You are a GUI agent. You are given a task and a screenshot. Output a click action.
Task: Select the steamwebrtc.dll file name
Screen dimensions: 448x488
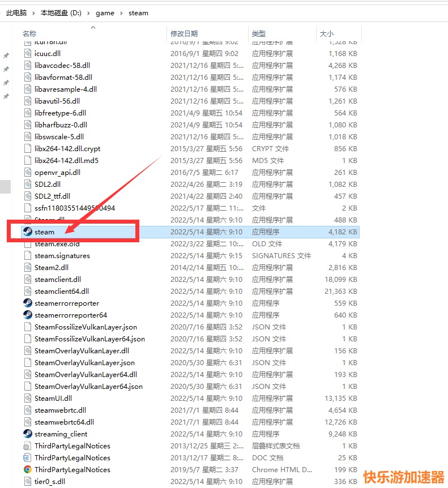(x=60, y=410)
